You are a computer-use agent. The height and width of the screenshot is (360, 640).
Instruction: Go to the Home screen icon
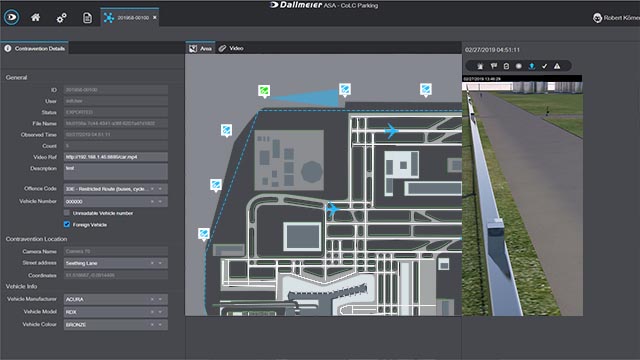[36, 18]
